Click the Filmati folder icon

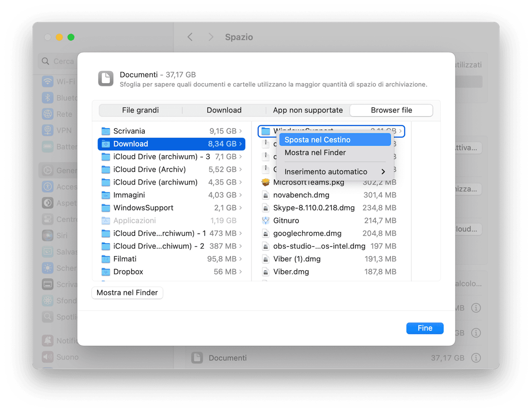click(x=105, y=259)
